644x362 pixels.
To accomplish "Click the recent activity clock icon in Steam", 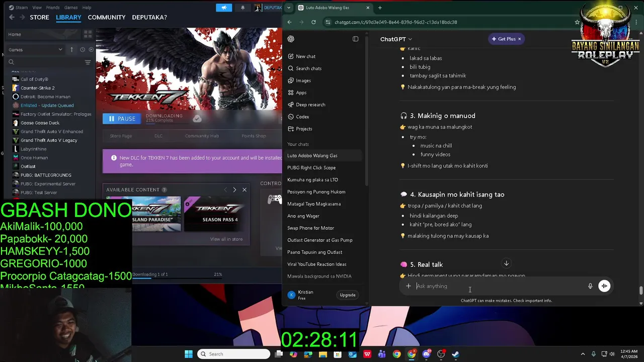I will point(83,49).
